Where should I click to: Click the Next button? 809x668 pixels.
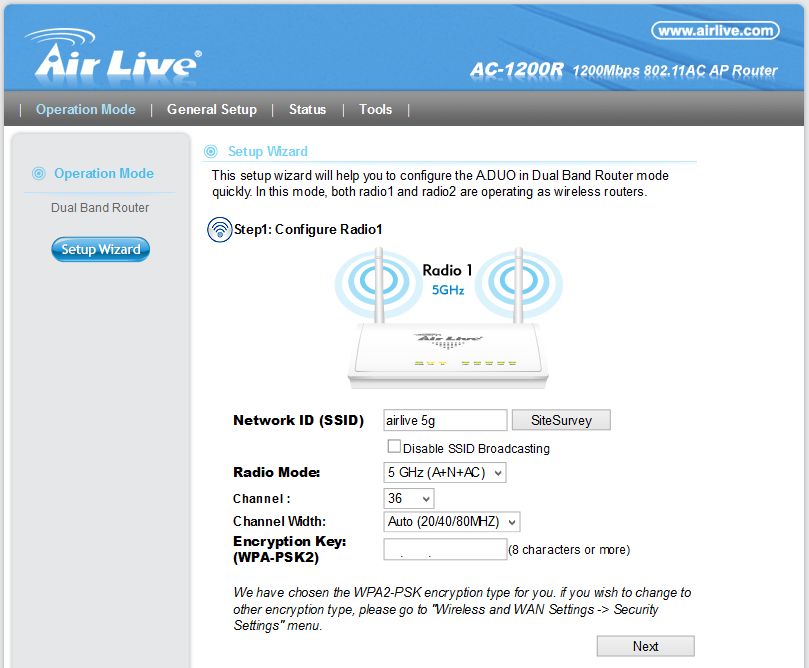click(645, 646)
